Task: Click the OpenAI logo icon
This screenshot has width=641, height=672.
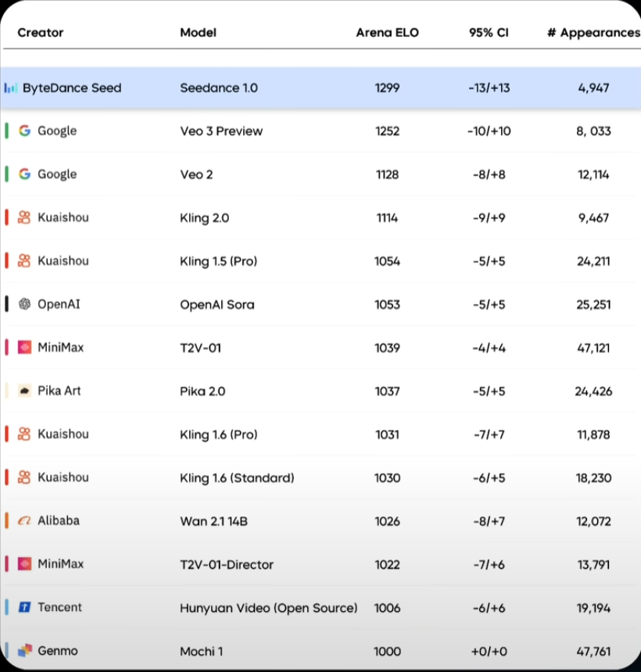Action: coord(24,304)
